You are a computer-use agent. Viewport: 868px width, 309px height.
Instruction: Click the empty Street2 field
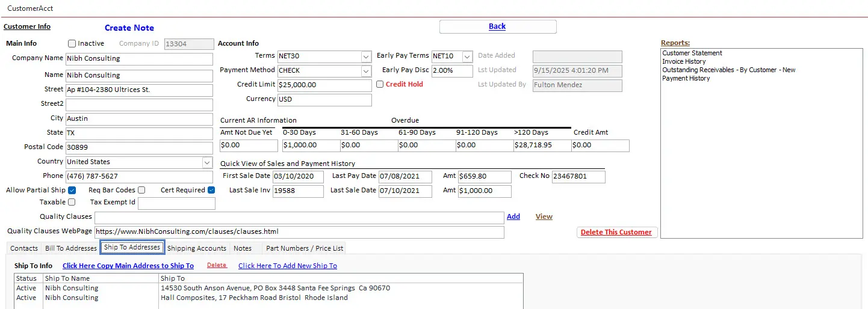(x=139, y=105)
